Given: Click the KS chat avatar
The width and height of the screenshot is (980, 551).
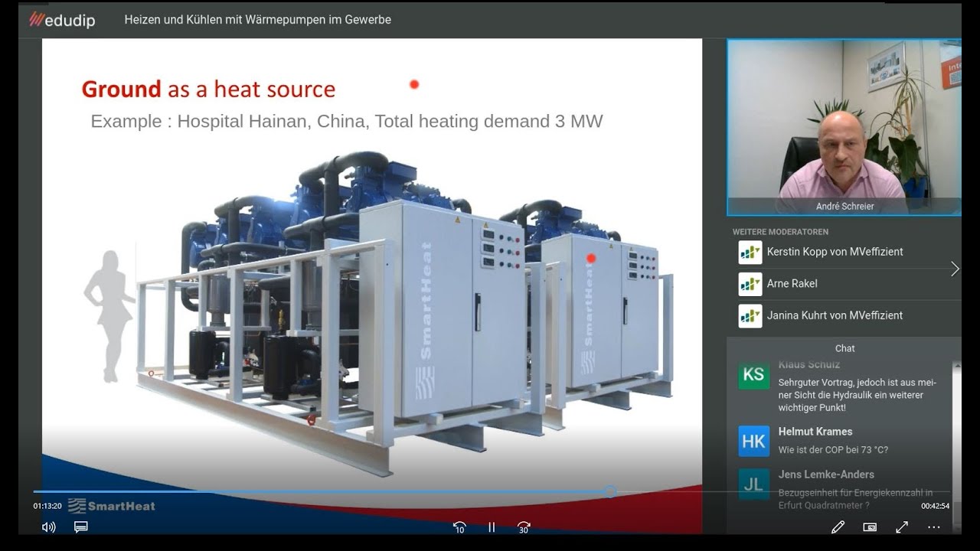Looking at the screenshot, I should (753, 375).
